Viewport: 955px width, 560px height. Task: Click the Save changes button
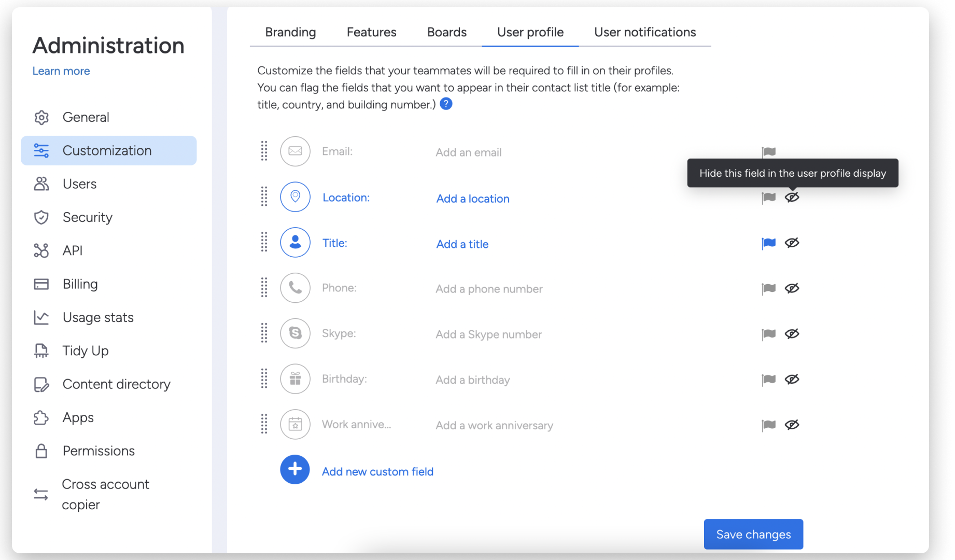pos(753,534)
